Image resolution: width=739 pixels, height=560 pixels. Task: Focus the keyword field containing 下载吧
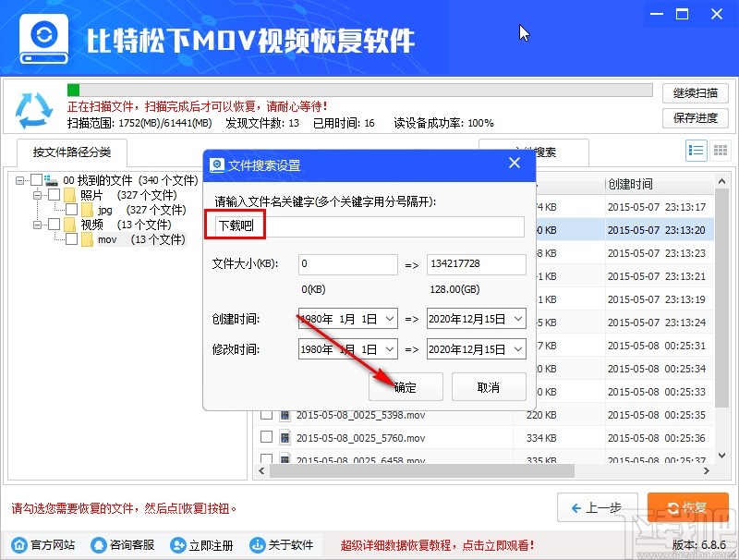point(370,226)
